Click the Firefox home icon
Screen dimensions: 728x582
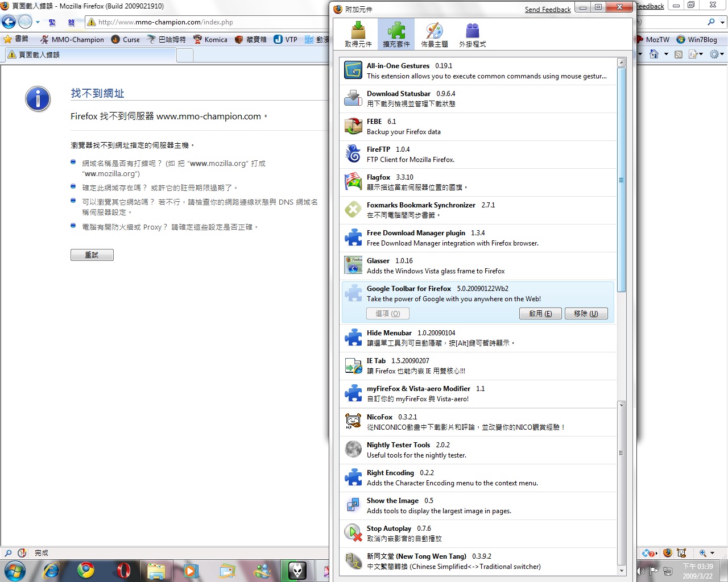coord(654,54)
